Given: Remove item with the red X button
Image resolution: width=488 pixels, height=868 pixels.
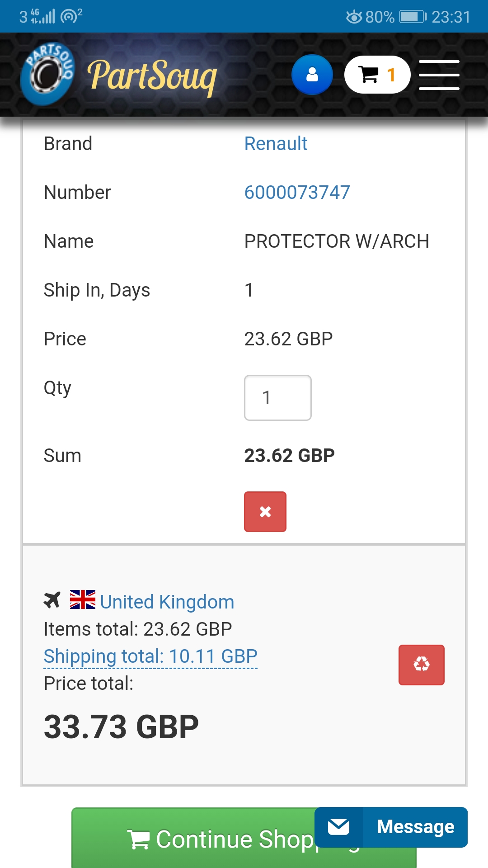Looking at the screenshot, I should click(x=265, y=512).
